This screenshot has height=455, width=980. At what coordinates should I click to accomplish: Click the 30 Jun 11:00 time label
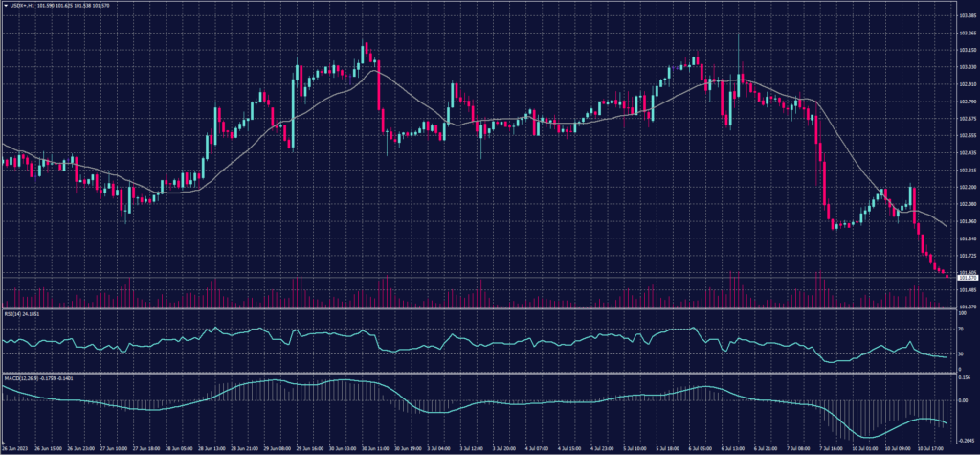click(374, 447)
